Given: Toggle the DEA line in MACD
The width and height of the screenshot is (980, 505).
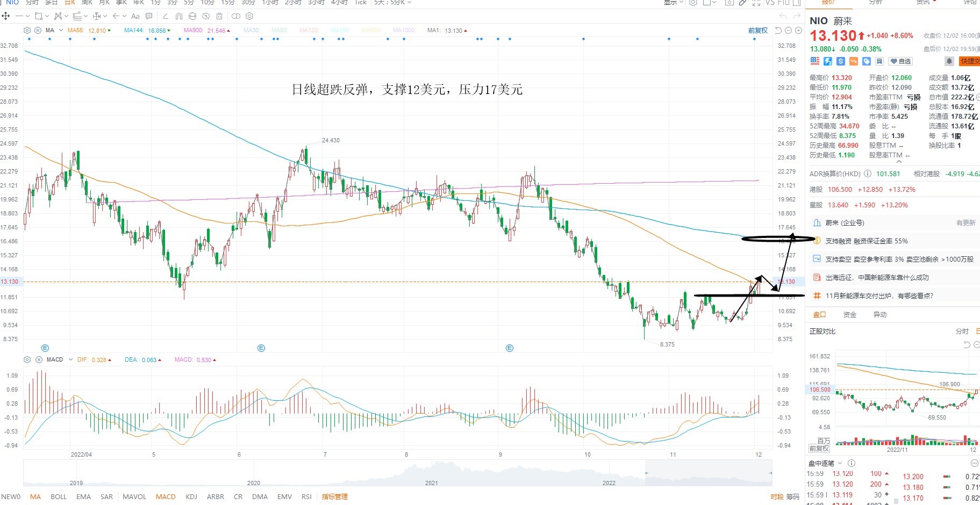Looking at the screenshot, I should click(x=143, y=359).
